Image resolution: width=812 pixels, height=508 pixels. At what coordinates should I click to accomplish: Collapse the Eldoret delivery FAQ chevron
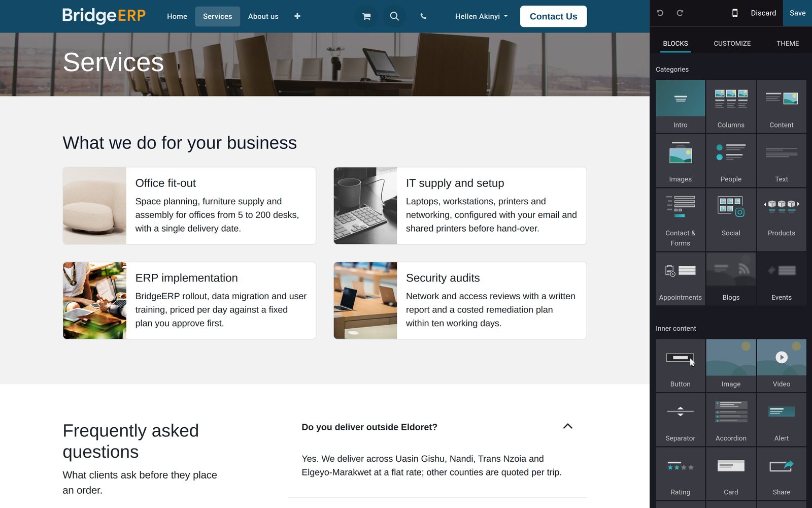(567, 426)
